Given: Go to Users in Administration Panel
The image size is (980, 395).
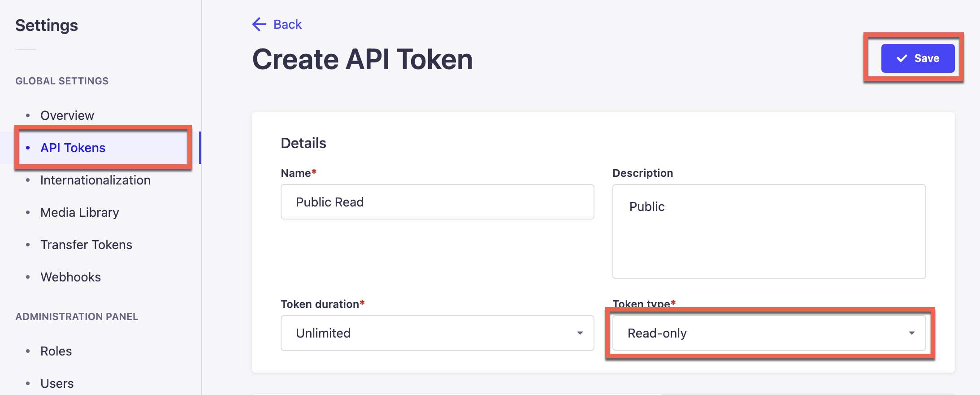Looking at the screenshot, I should tap(57, 383).
